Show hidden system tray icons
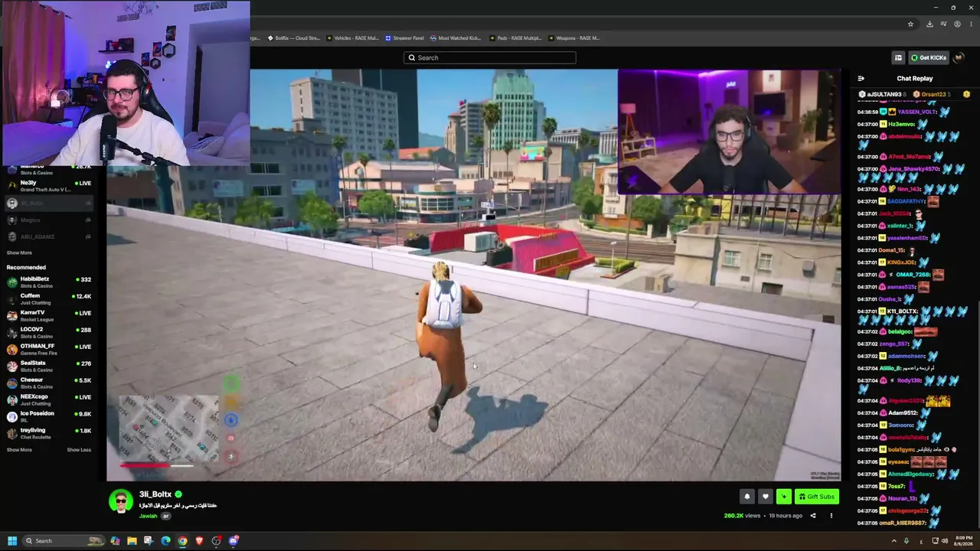 [x=894, y=541]
